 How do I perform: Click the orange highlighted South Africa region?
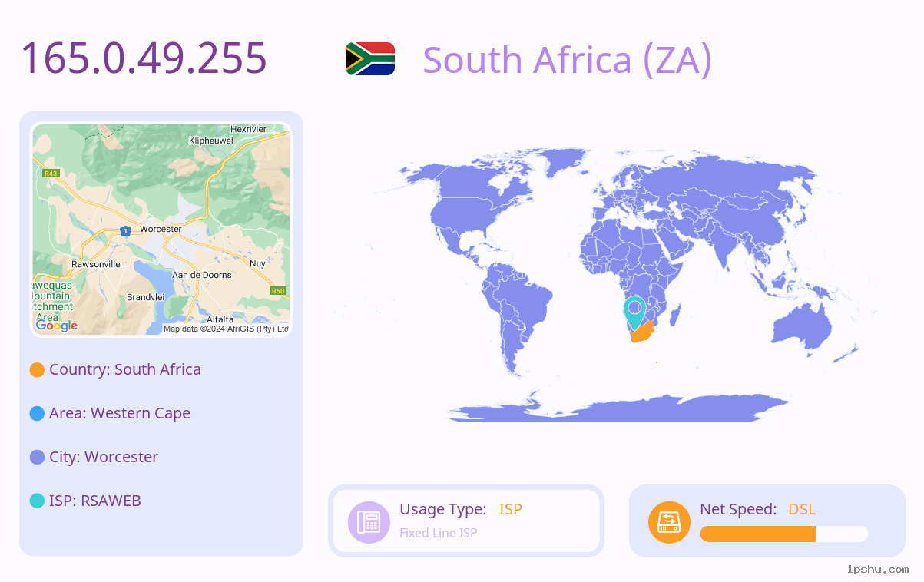tap(642, 333)
